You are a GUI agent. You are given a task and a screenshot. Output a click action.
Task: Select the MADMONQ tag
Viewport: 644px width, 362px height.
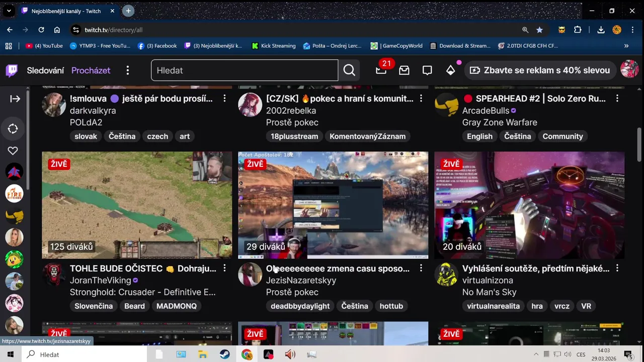[x=177, y=306]
